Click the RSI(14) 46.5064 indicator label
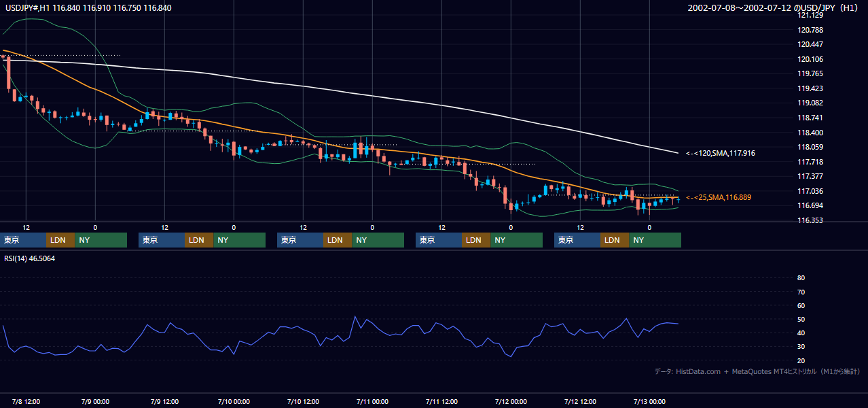868x408 pixels. (x=30, y=258)
